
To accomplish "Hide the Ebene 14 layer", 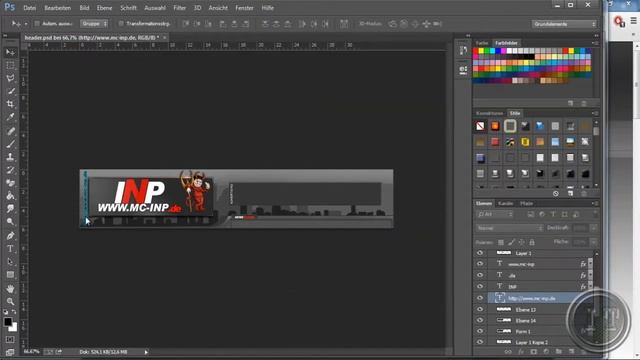I will pos(480,320).
